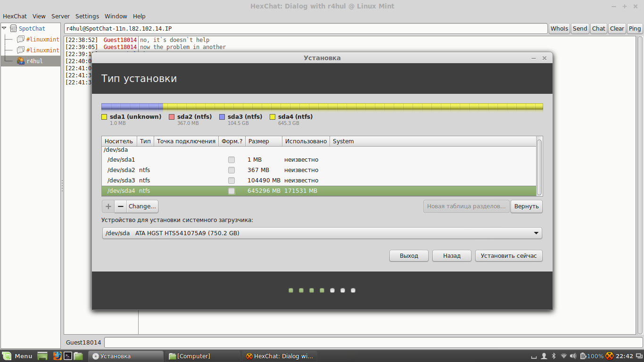Remove partition with the minus button
This screenshot has height=362, width=644.
click(x=121, y=206)
